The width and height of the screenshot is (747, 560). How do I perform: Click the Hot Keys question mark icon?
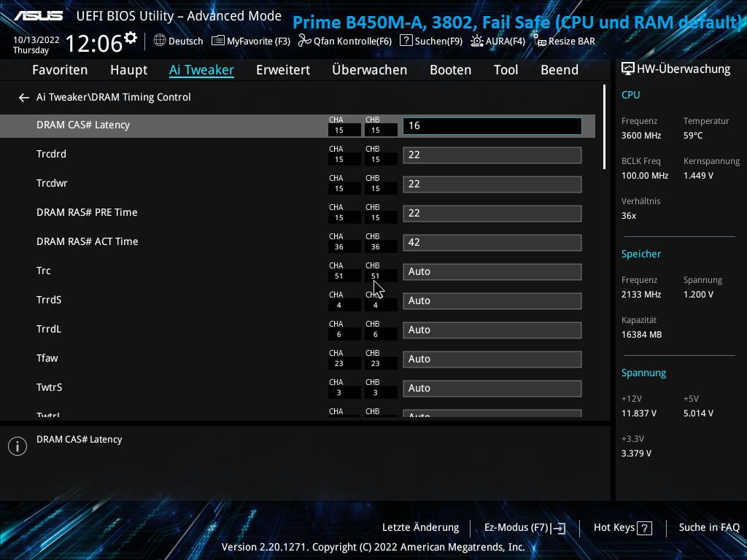[x=645, y=528]
